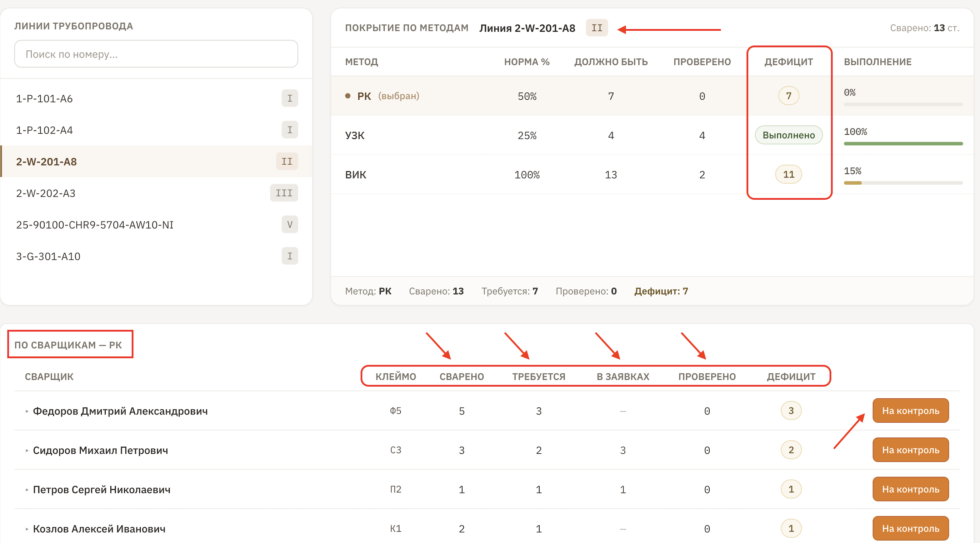Click category badge V of 25-90100 line
980x543 pixels.
click(x=290, y=225)
